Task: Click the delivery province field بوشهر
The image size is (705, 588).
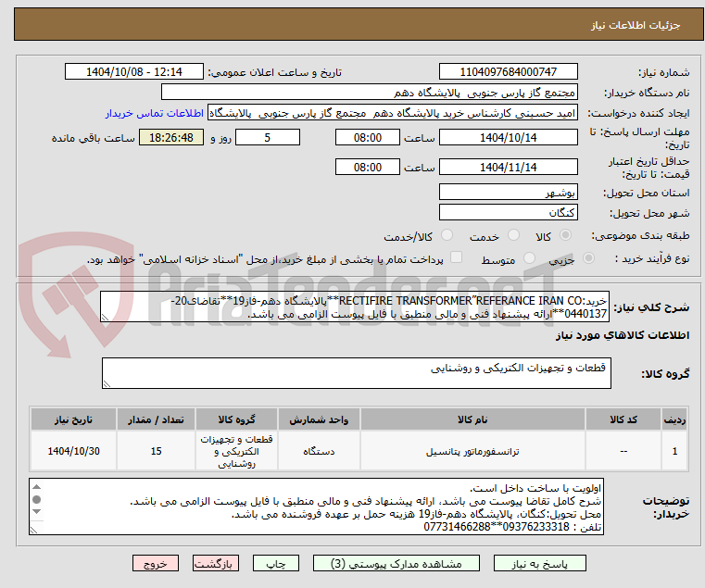Action: pos(508,193)
